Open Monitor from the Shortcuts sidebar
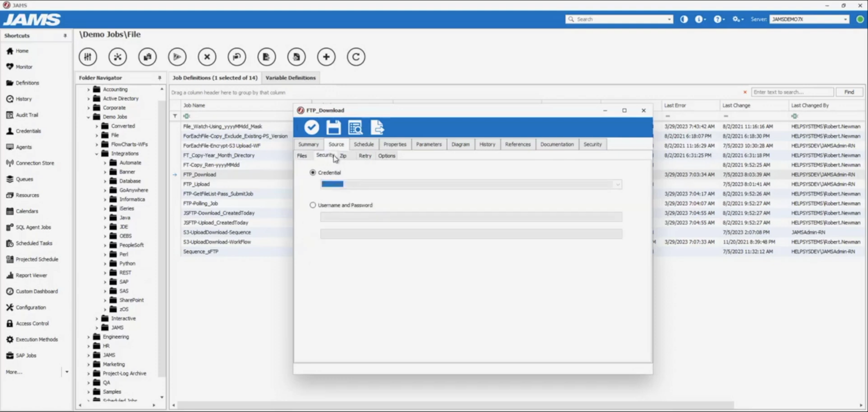868x412 pixels. (24, 67)
